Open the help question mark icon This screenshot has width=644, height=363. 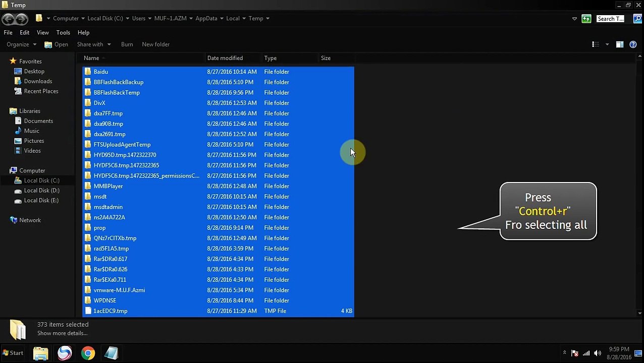[633, 44]
